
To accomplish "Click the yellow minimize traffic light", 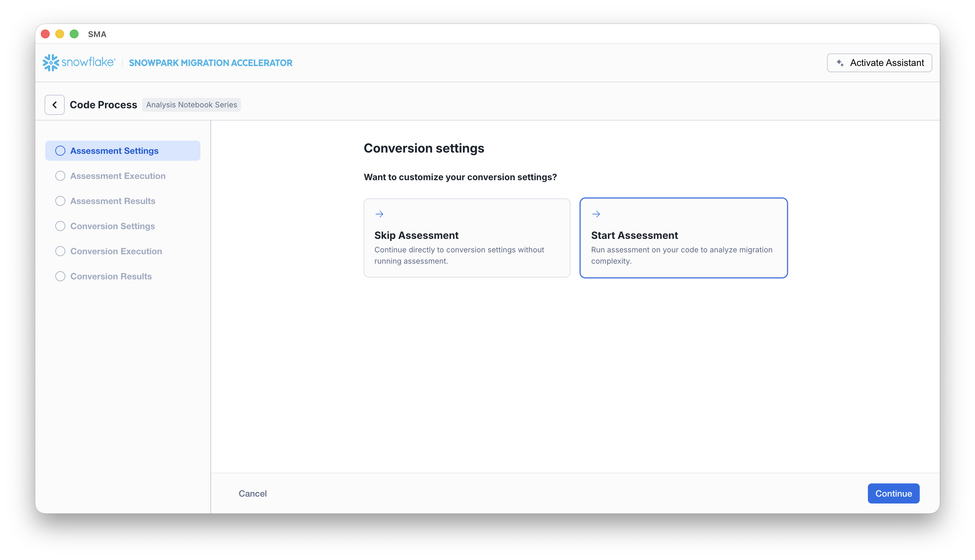I will (x=60, y=34).
